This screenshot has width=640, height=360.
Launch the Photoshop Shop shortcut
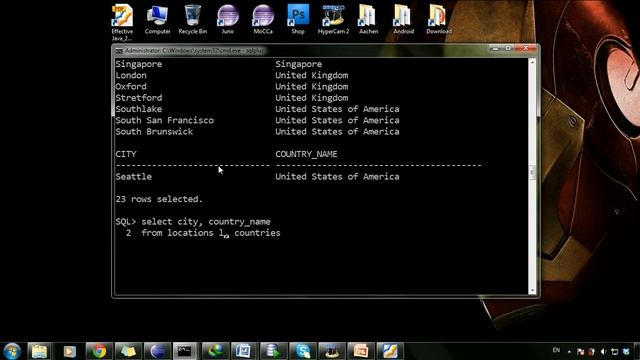pyautogui.click(x=298, y=20)
